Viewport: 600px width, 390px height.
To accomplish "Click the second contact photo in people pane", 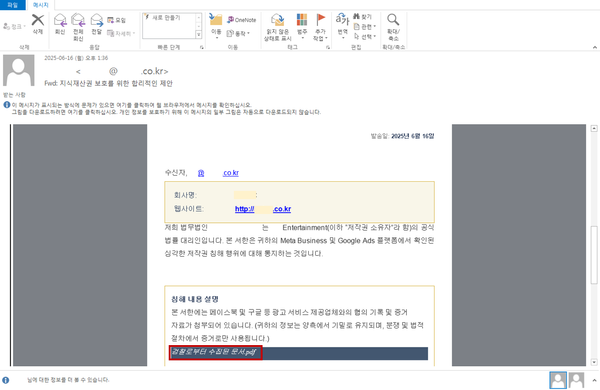I will pyautogui.click(x=576, y=380).
